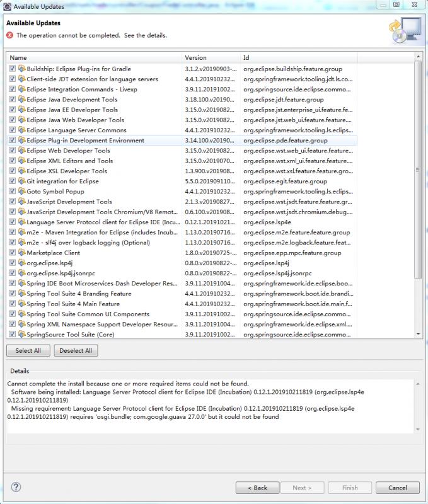Viewport: 428px width, 504px height.
Task: Click the m2e Maven Integration feature icon
Action: pos(22,232)
